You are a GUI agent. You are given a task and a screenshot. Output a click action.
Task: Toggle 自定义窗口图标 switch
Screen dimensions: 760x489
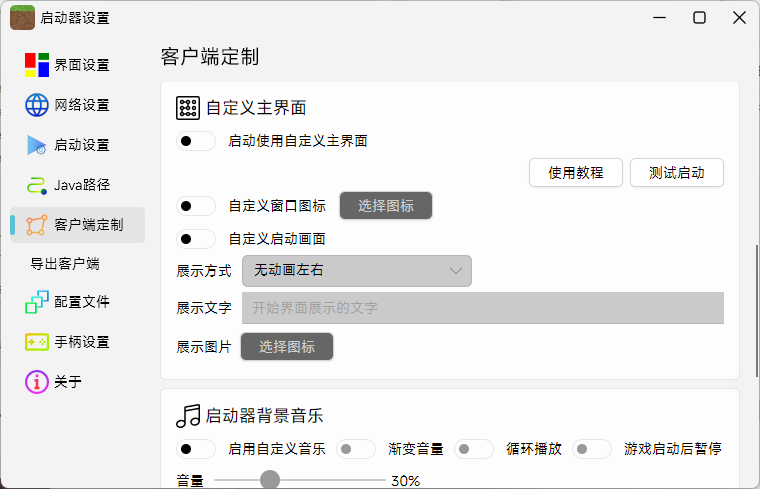[x=196, y=206]
